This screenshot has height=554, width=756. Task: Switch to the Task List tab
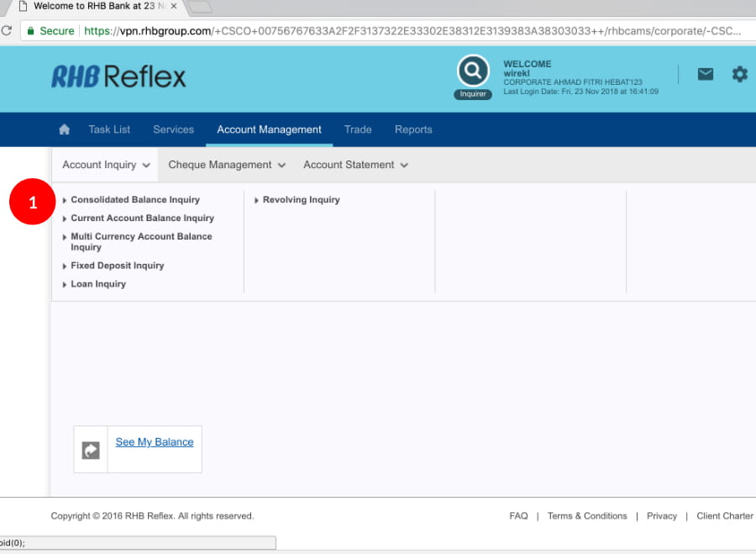tap(109, 129)
